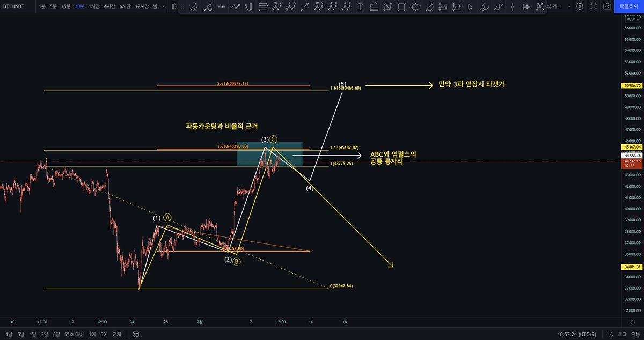
Task: Enter fullscreen mode
Action: [594, 7]
